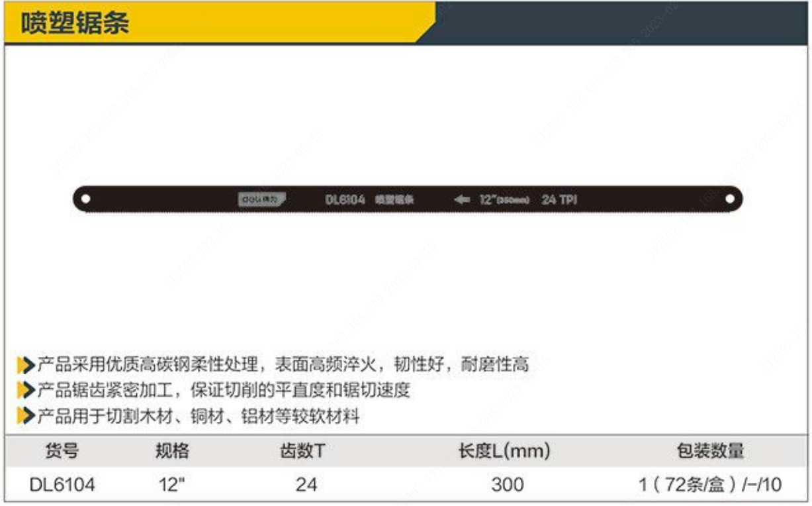Click the 规格 column header

pyautogui.click(x=172, y=452)
